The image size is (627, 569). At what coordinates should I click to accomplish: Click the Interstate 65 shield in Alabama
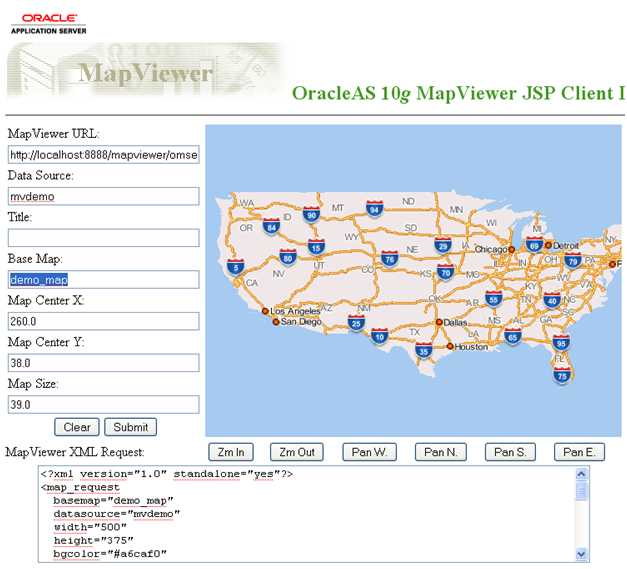(513, 337)
